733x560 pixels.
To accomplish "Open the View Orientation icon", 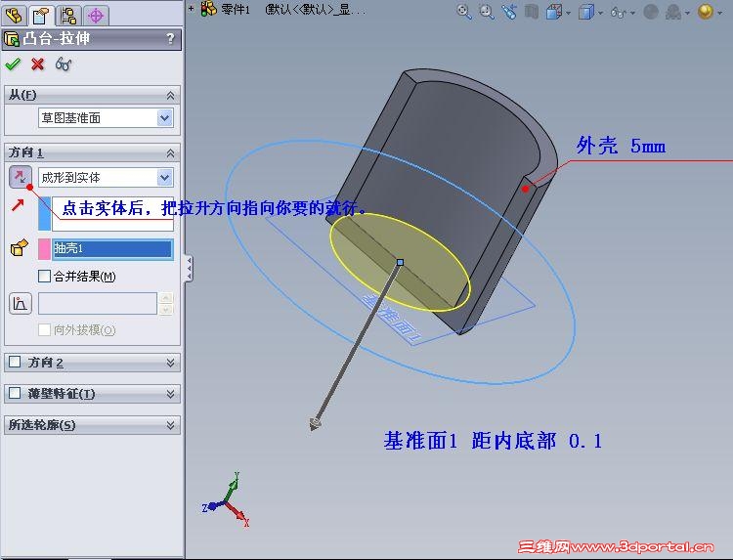I will point(554,12).
